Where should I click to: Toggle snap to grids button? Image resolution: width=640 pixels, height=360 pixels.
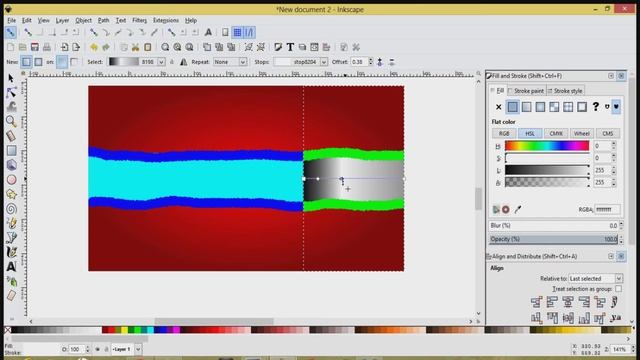click(x=237, y=32)
